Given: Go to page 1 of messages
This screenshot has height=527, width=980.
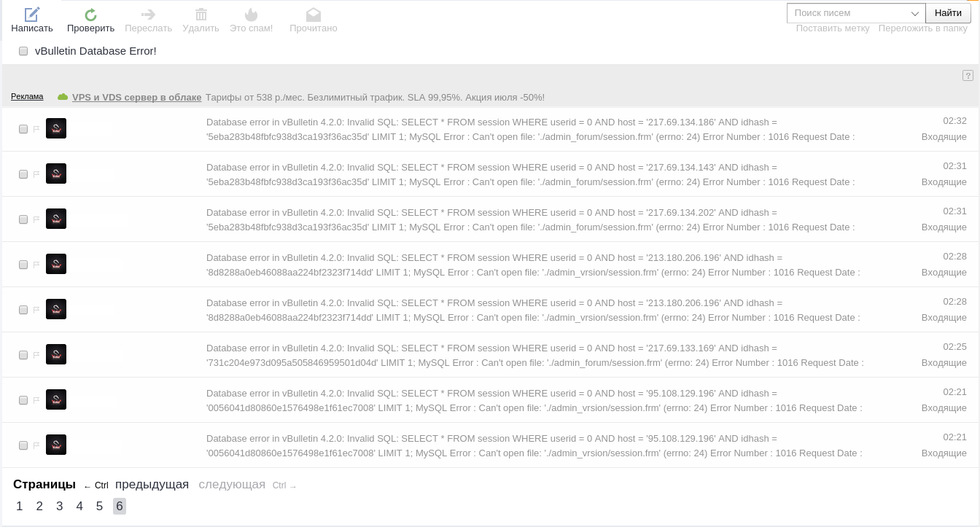Looking at the screenshot, I should click(x=20, y=507).
